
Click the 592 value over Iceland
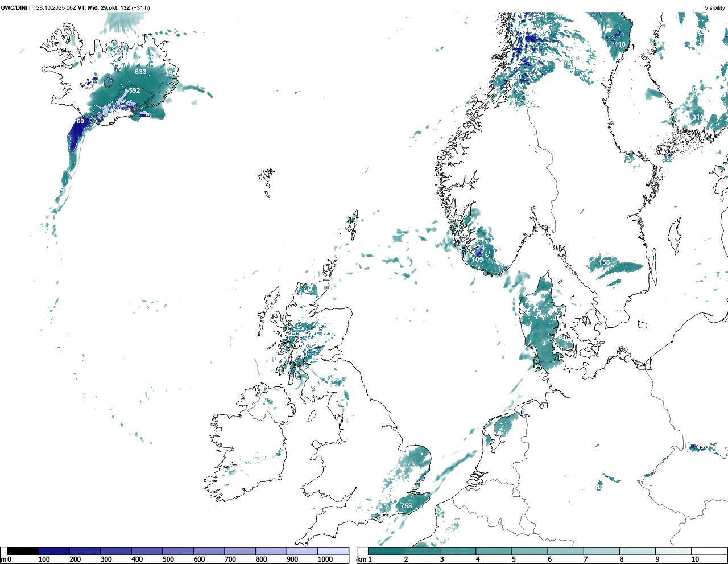[134, 90]
